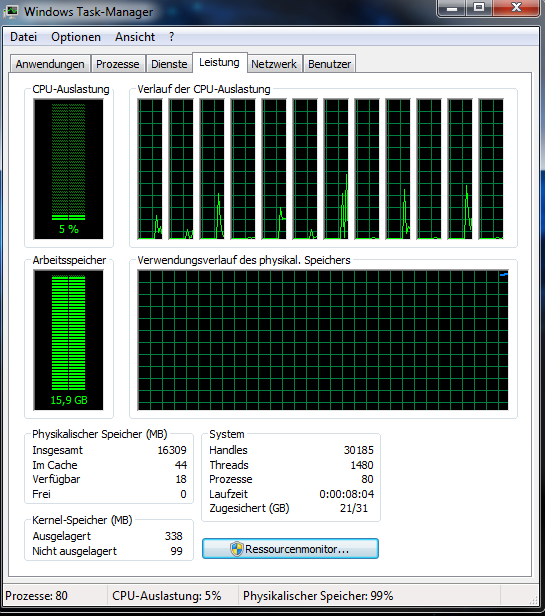545x616 pixels.
Task: Click the Handles value 30185
Action: coord(359,450)
